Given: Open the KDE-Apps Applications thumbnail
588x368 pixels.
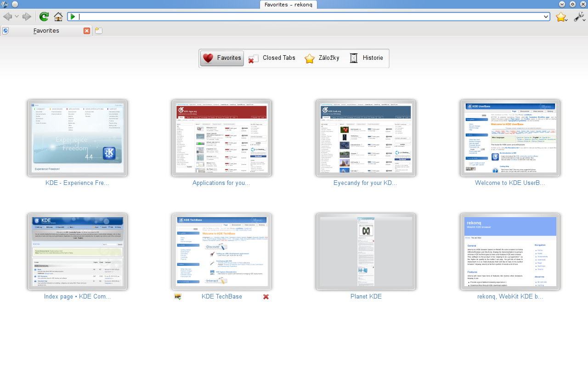Looking at the screenshot, I should tap(221, 138).
